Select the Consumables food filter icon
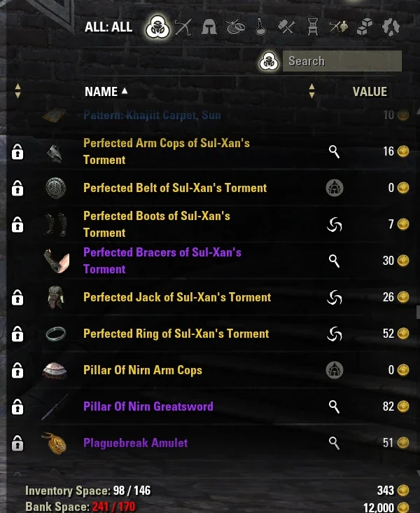 pos(235,27)
